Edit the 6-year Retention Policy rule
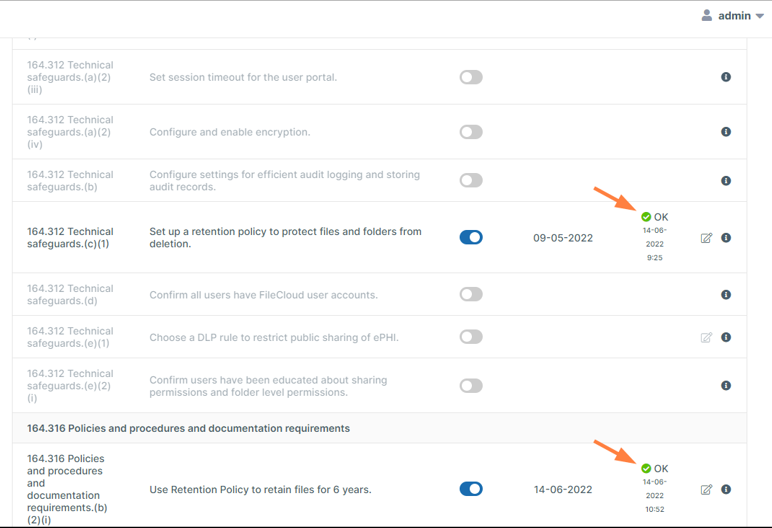The height and width of the screenshot is (528, 772). 706,490
